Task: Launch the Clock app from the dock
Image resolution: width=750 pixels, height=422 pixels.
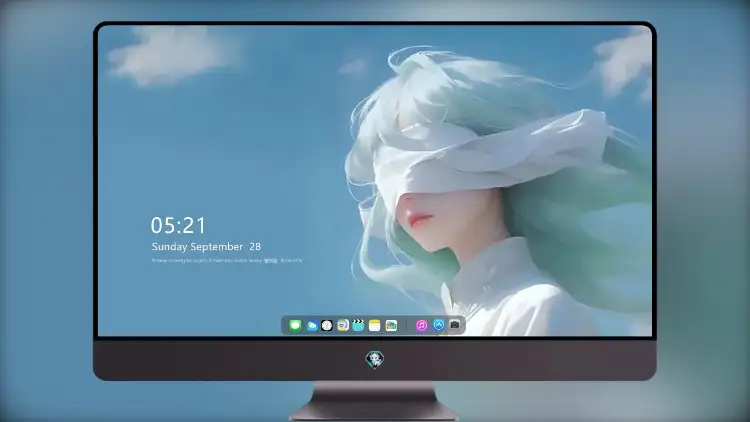Action: click(327, 325)
